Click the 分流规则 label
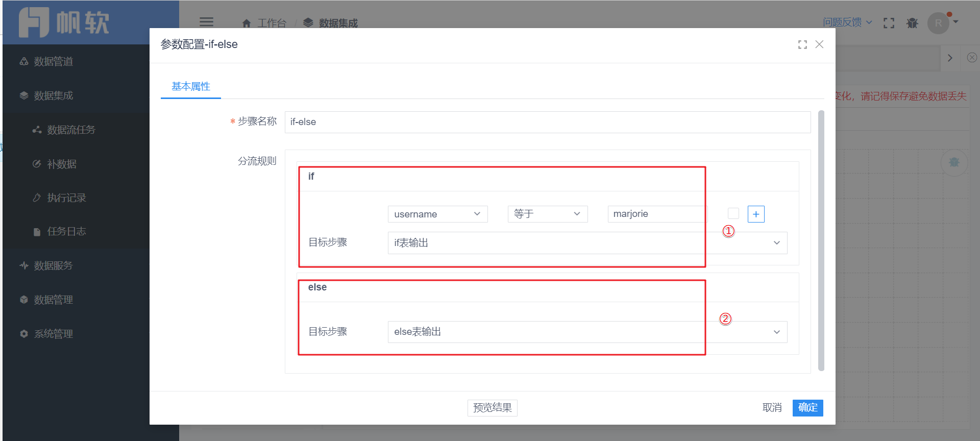The image size is (980, 441). click(257, 161)
